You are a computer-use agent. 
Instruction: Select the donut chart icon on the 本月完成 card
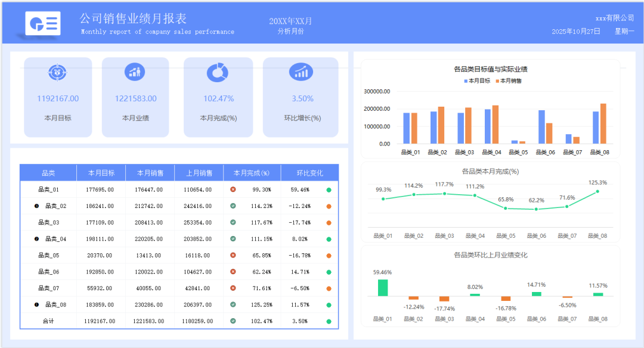click(218, 72)
